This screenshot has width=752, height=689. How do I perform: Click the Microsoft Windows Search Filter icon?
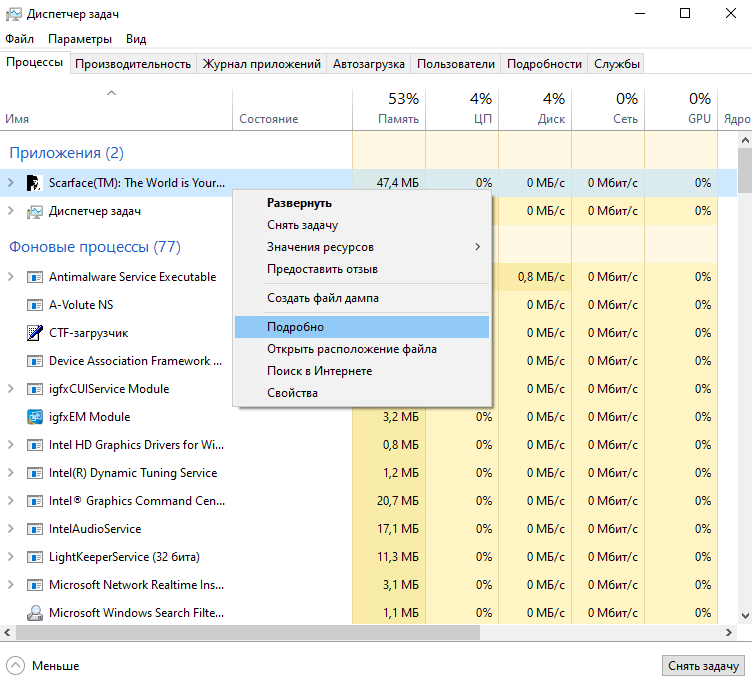coord(34,613)
